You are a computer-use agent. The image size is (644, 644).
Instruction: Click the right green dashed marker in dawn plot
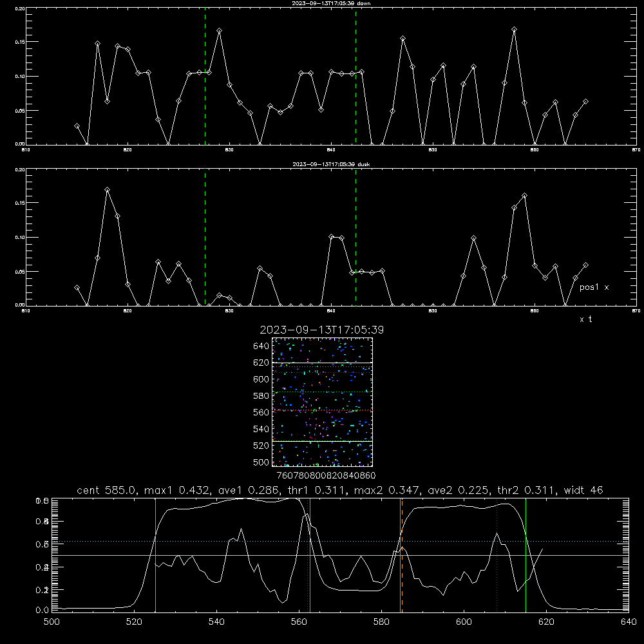click(x=355, y=76)
